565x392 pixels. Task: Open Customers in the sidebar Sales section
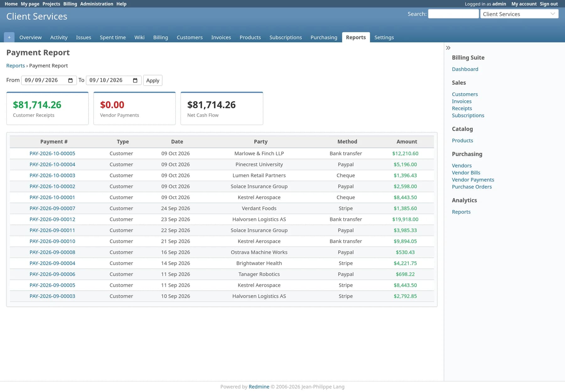click(465, 94)
